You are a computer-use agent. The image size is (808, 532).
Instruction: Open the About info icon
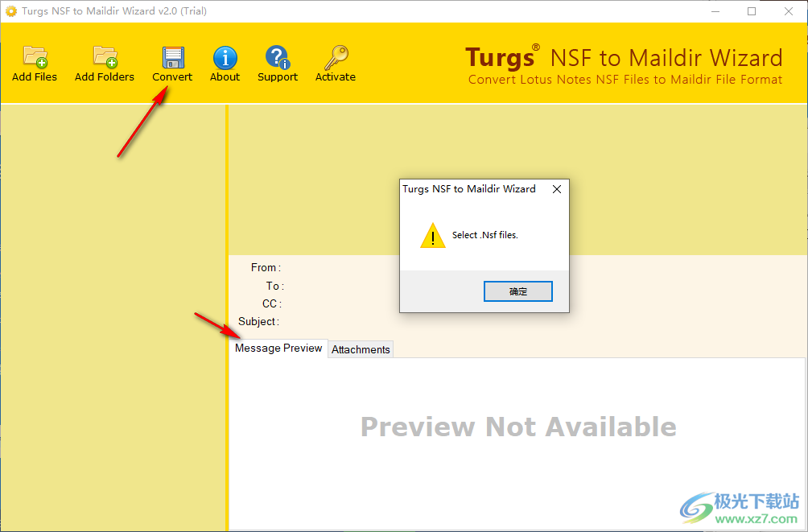point(225,57)
